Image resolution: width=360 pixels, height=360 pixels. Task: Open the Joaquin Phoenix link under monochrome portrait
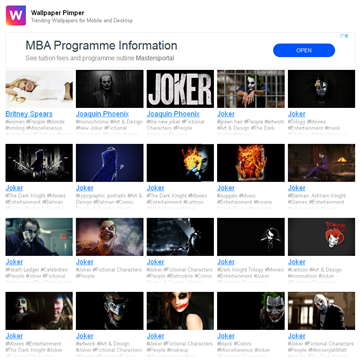point(102,114)
